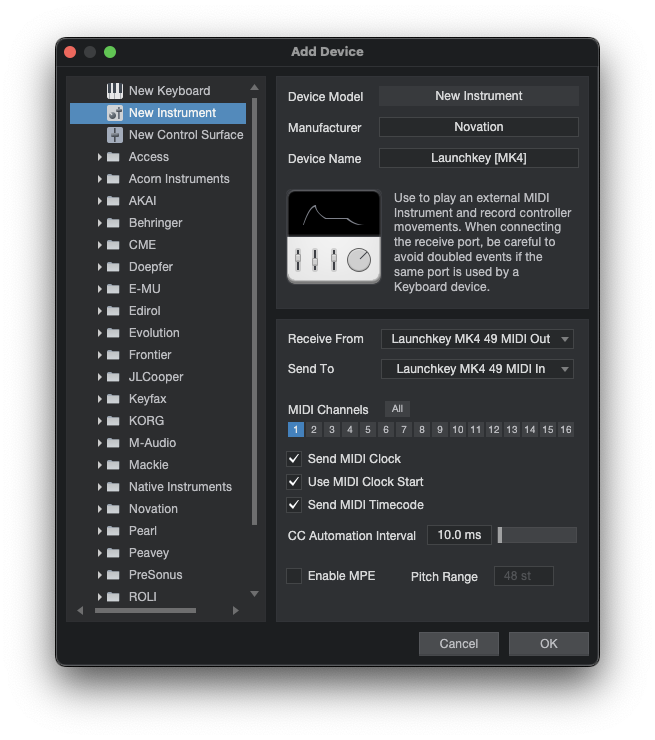Click the list scroll down arrow
Viewport: 655px width, 740px height.
click(254, 594)
